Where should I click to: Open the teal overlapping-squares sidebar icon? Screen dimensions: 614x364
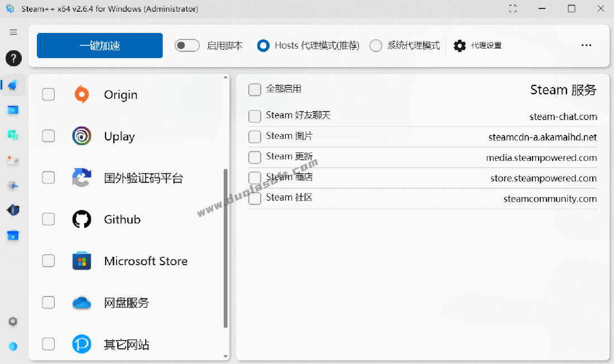pyautogui.click(x=13, y=135)
